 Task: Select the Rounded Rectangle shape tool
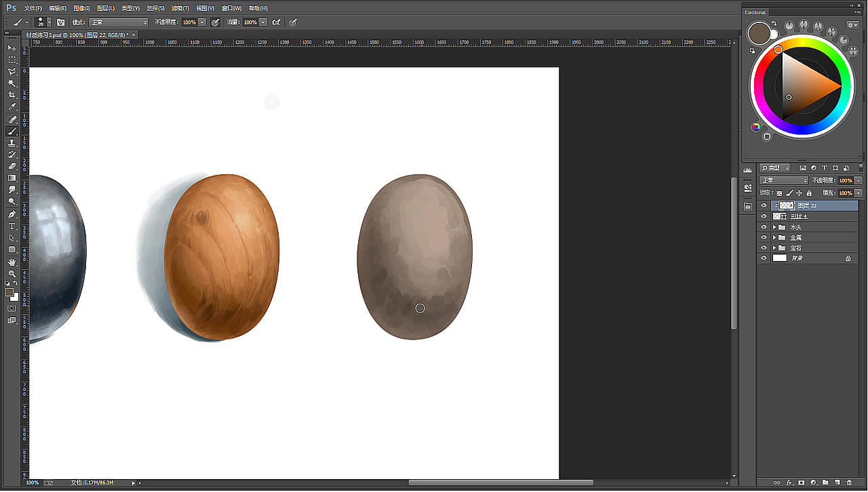[x=12, y=249]
